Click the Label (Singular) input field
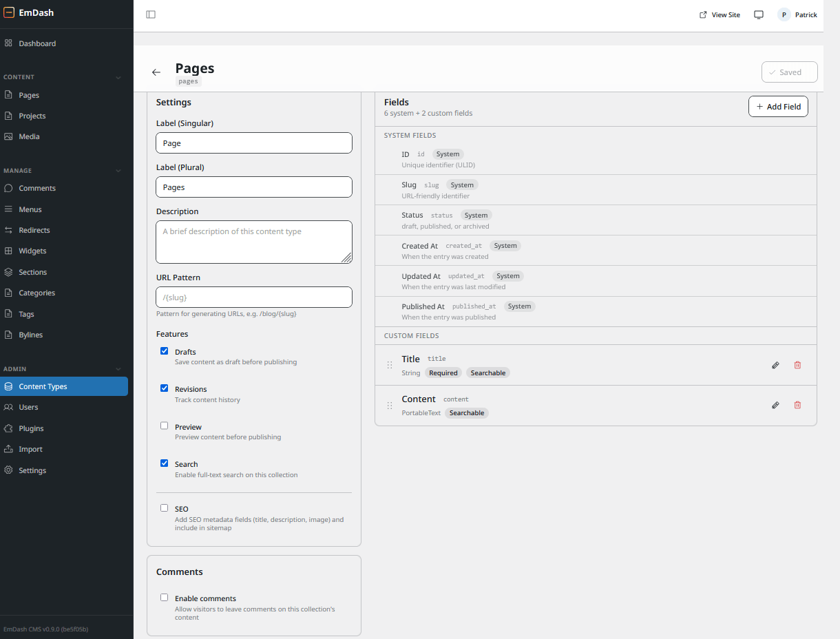Screen dimensions: 840x639 [x=254, y=143]
